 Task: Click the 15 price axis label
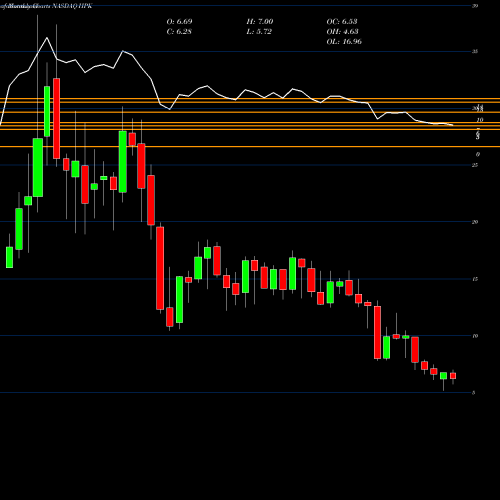[x=475, y=279]
